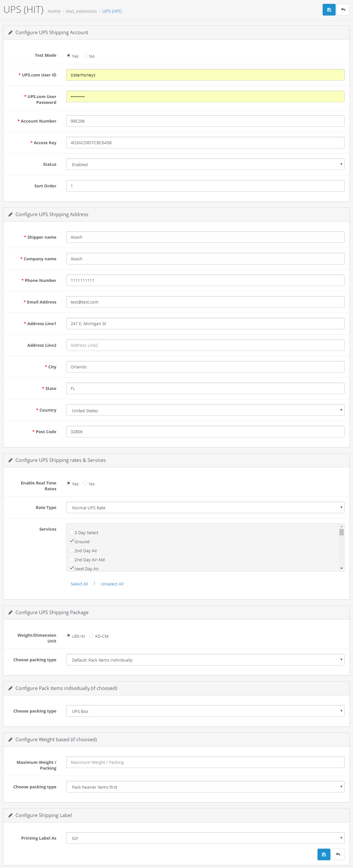Image resolution: width=353 pixels, height=868 pixels.
Task: Click Unselect All services link
Action: coord(112,584)
